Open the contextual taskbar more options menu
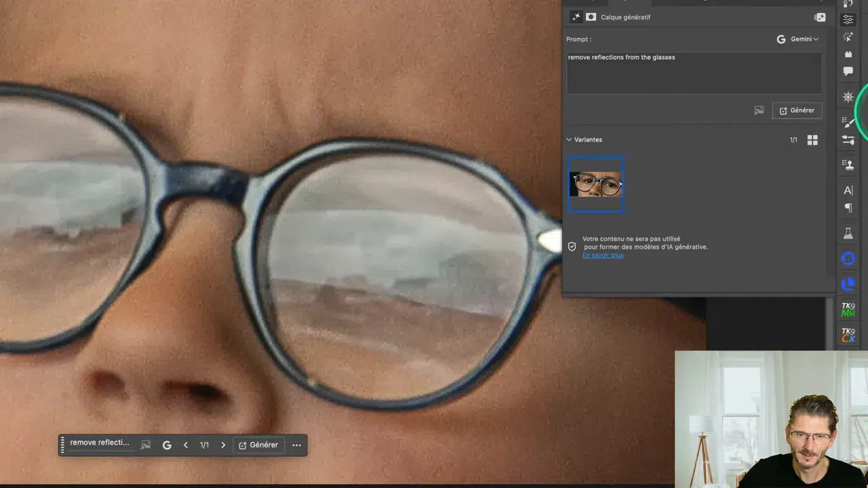 [296, 445]
